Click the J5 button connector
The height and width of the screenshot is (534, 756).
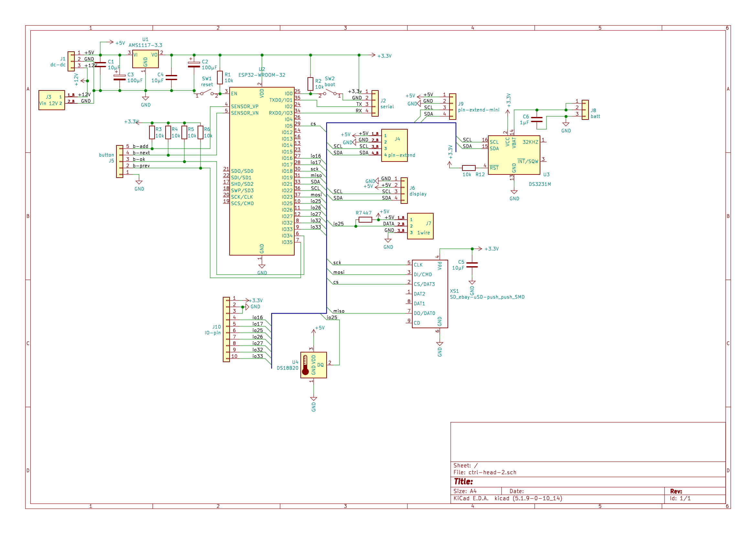(120, 162)
